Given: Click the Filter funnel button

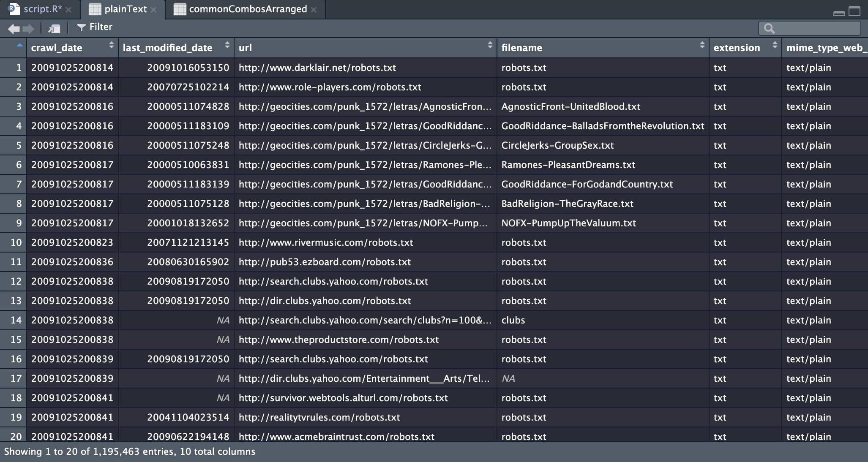Looking at the screenshot, I should 95,27.
